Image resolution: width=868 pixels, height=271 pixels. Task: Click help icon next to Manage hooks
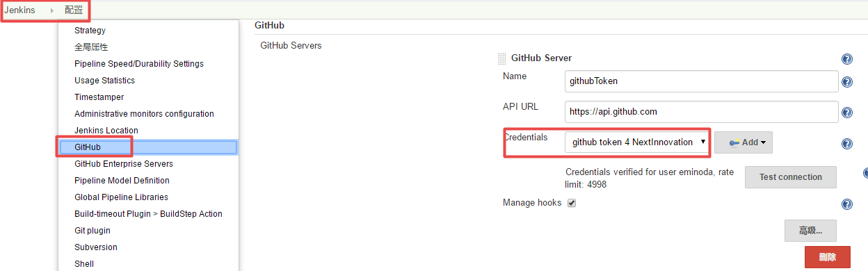[846, 204]
